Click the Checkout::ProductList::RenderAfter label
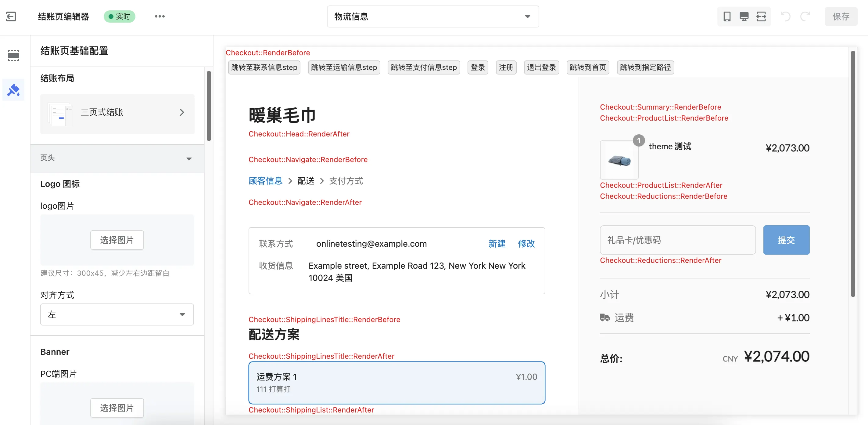Image resolution: width=868 pixels, height=425 pixels. tap(661, 185)
